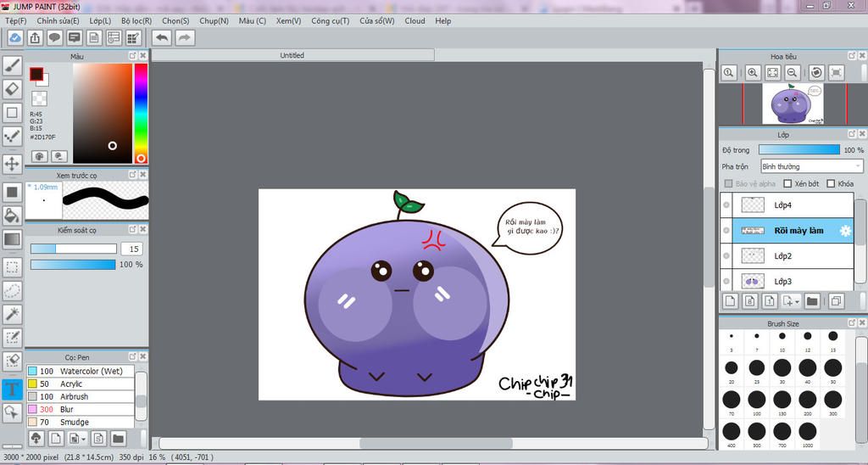868x465 pixels.
Task: Toggle visibility of Rồi mày làm layer
Action: click(726, 231)
